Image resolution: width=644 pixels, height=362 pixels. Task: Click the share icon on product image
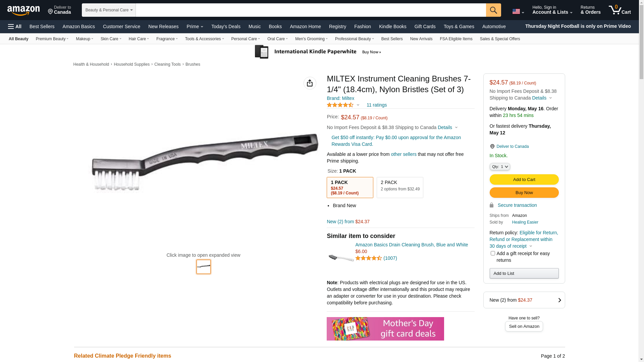pyautogui.click(x=310, y=83)
